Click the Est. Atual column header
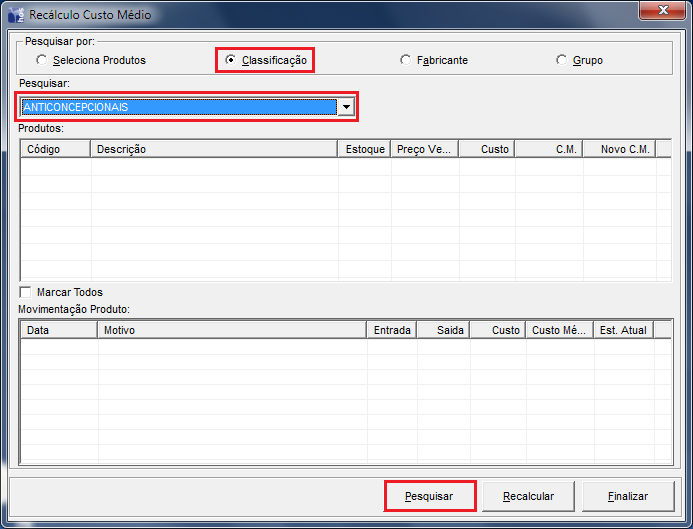The image size is (693, 529). [x=621, y=329]
